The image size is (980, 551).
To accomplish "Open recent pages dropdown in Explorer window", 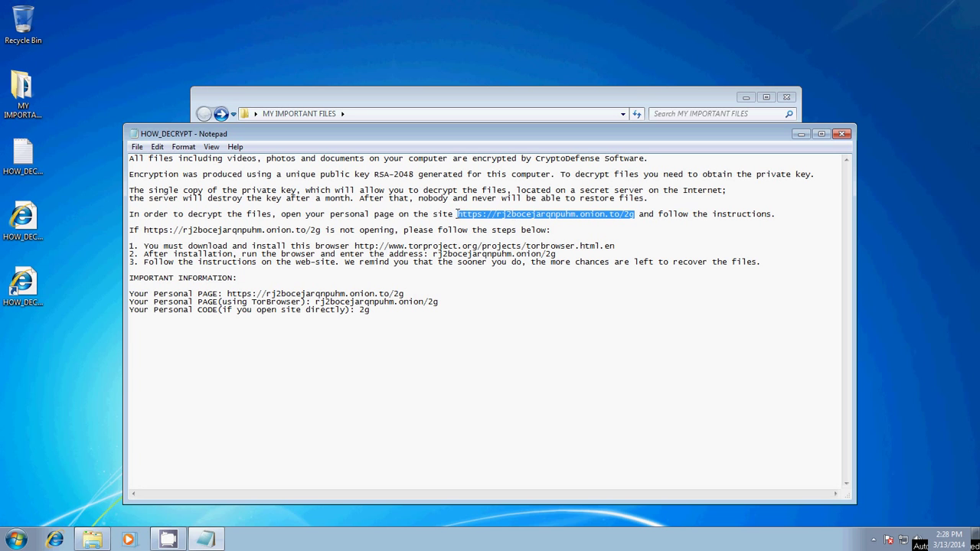I will pos(234,114).
